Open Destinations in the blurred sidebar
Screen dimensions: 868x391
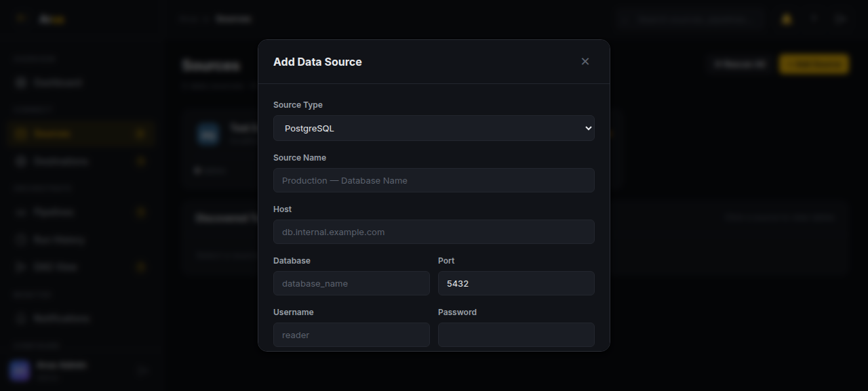pyautogui.click(x=81, y=161)
